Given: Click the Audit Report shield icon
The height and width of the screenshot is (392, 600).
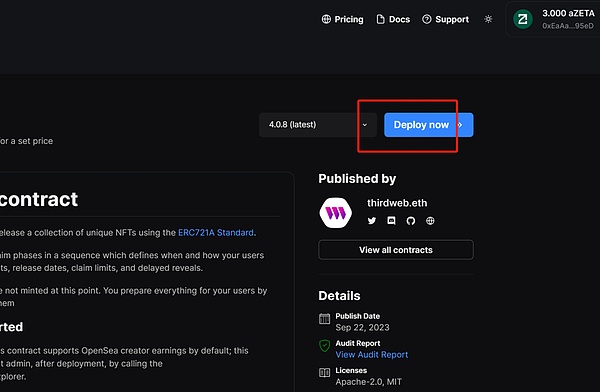Looking at the screenshot, I should pos(324,346).
